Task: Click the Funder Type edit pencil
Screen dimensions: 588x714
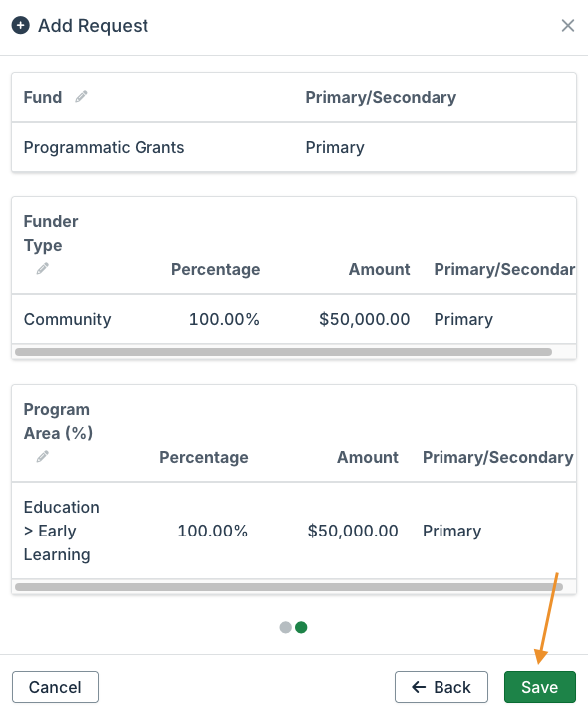Action: tap(42, 269)
